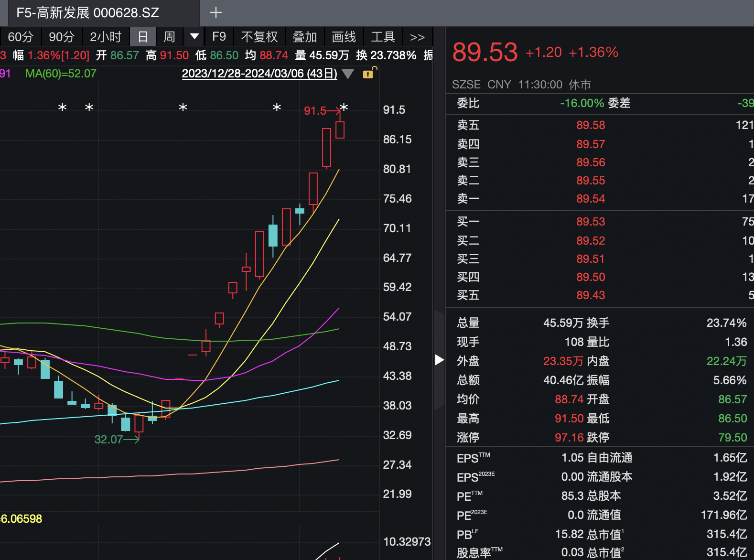Open a new tab with plus icon
This screenshot has height=560, width=754.
(216, 12)
